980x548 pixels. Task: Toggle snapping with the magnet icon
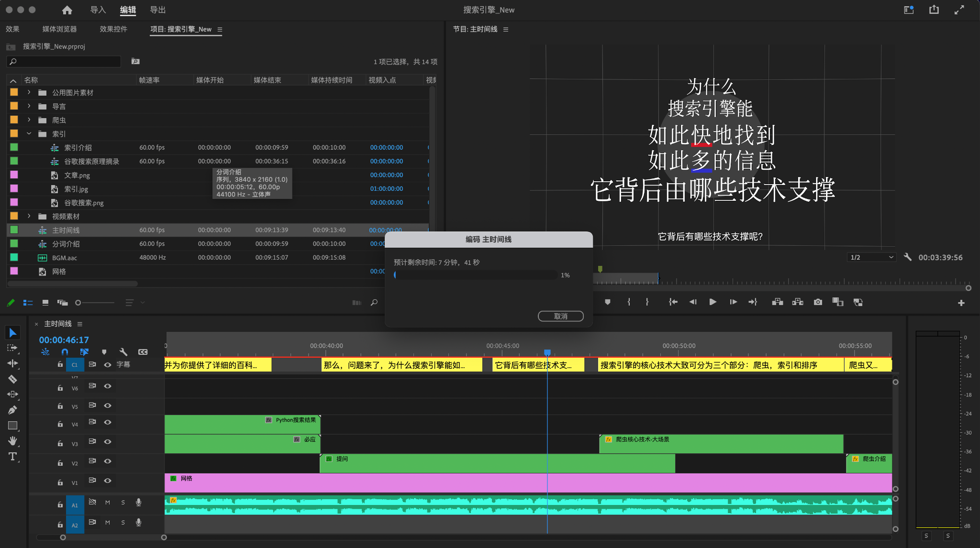point(65,351)
